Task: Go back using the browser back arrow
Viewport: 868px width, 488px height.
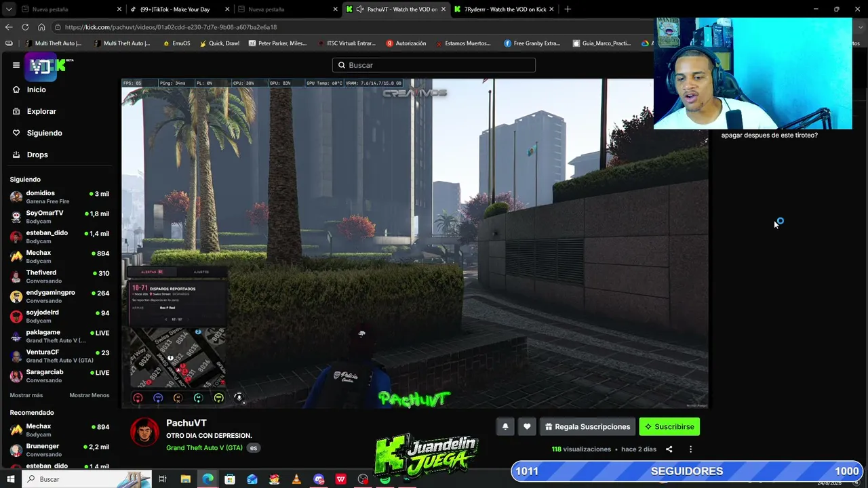Action: click(9, 27)
